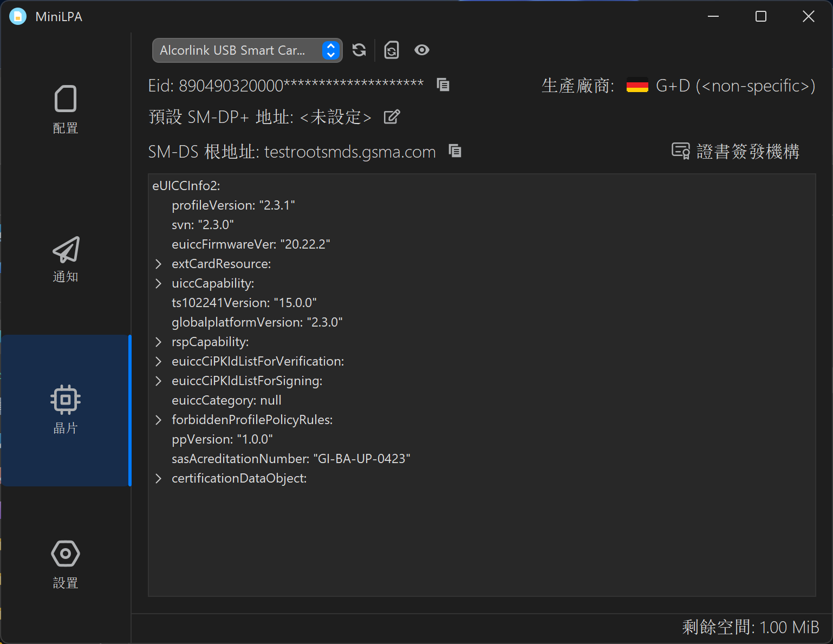The height and width of the screenshot is (644, 833).
Task: Click the MiniLPA app logo icon
Action: (18, 17)
